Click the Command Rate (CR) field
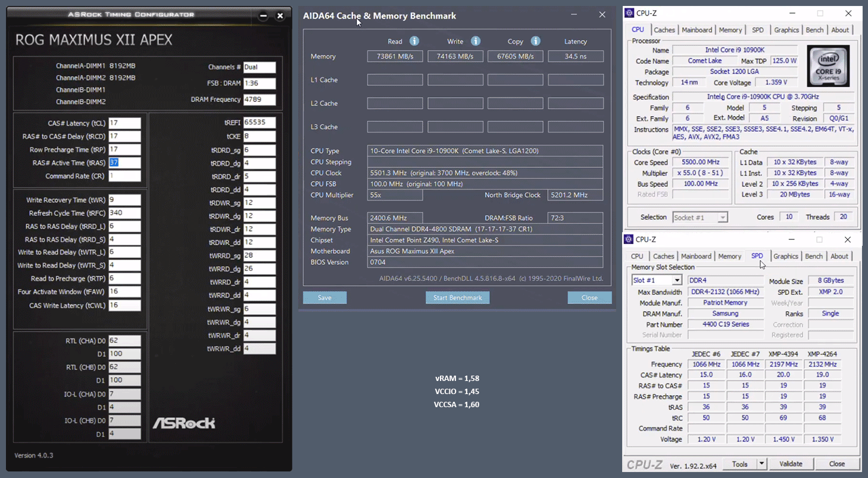The width and height of the screenshot is (868, 478). tap(124, 176)
